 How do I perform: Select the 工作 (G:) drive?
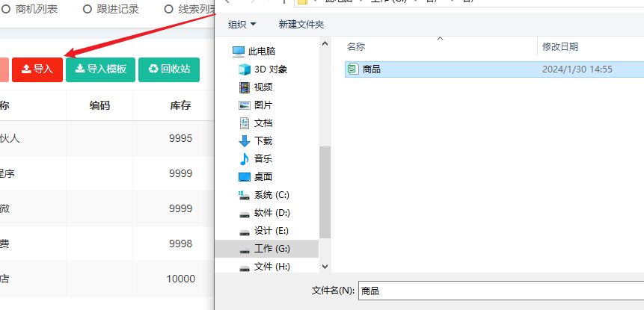pos(266,249)
